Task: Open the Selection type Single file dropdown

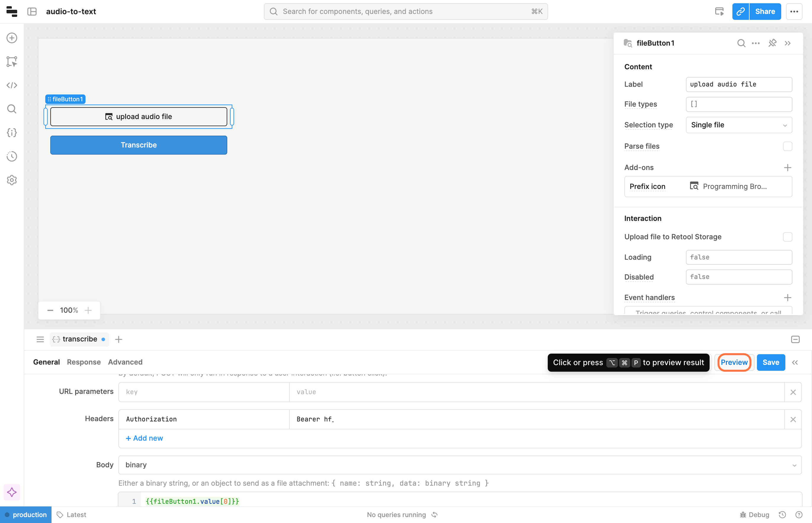Action: coord(739,125)
